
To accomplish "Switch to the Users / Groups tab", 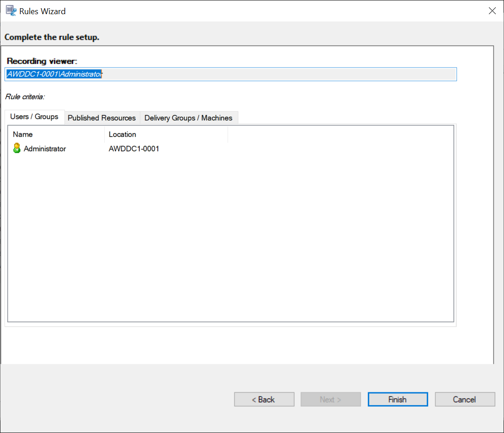I will [34, 116].
